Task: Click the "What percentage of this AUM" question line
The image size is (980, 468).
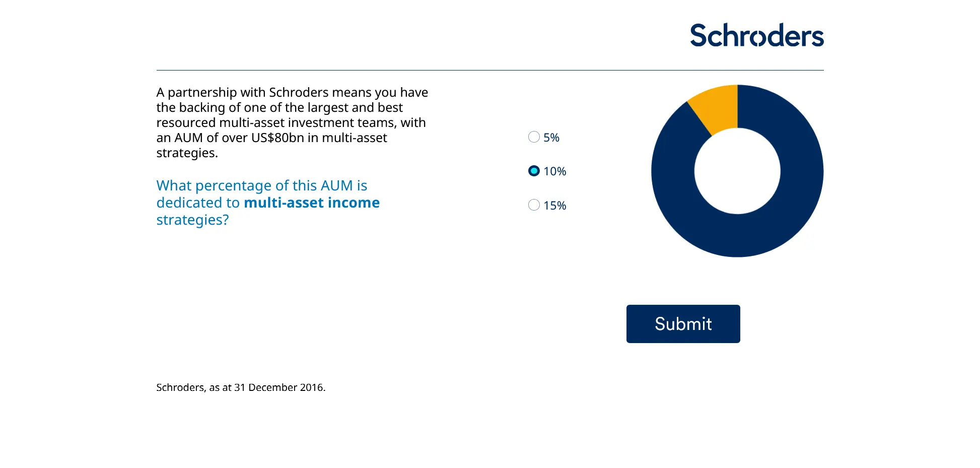Action: 262,185
